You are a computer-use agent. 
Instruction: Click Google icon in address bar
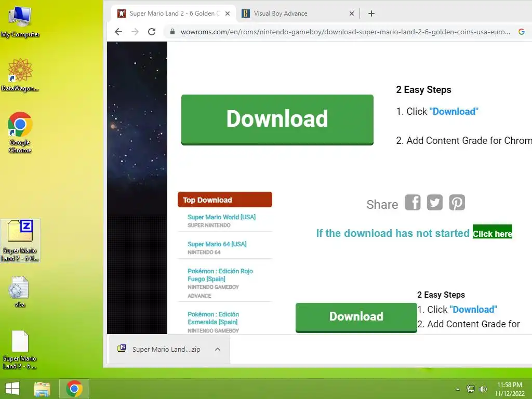[x=522, y=32]
